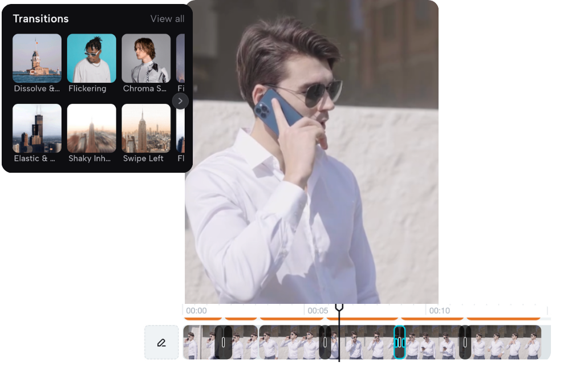Screen dimensions: 588x370
Task: Select the Flickering transition thumbnail
Action: (x=91, y=58)
